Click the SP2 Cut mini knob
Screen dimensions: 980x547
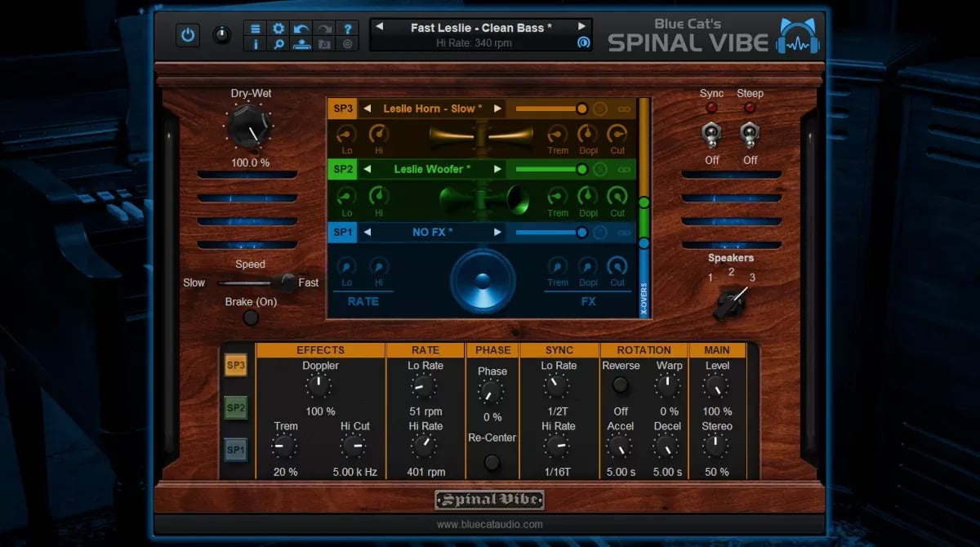(x=617, y=197)
